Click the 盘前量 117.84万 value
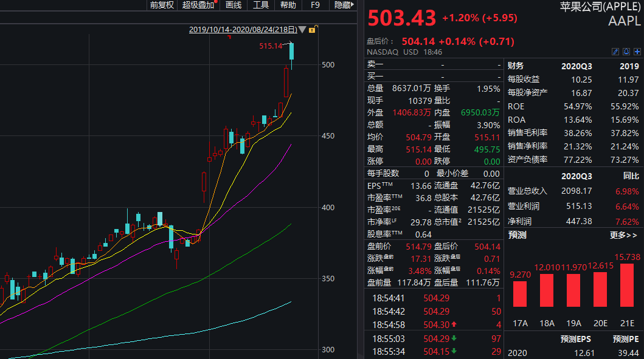This screenshot has width=644, height=359. (414, 282)
